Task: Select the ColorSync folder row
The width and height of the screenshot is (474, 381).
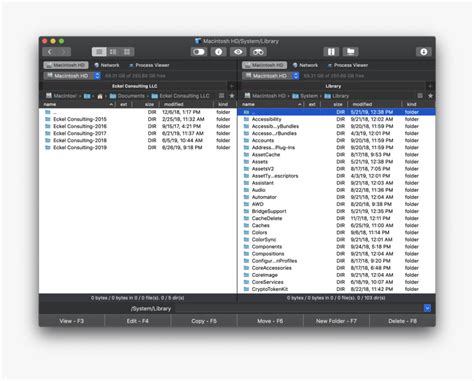Action: [336, 240]
